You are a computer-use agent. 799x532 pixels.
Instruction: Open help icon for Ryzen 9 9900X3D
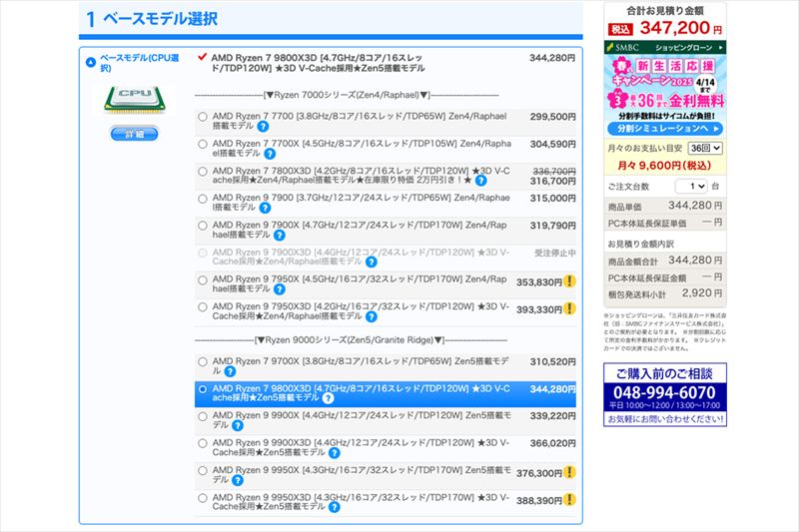[335, 452]
